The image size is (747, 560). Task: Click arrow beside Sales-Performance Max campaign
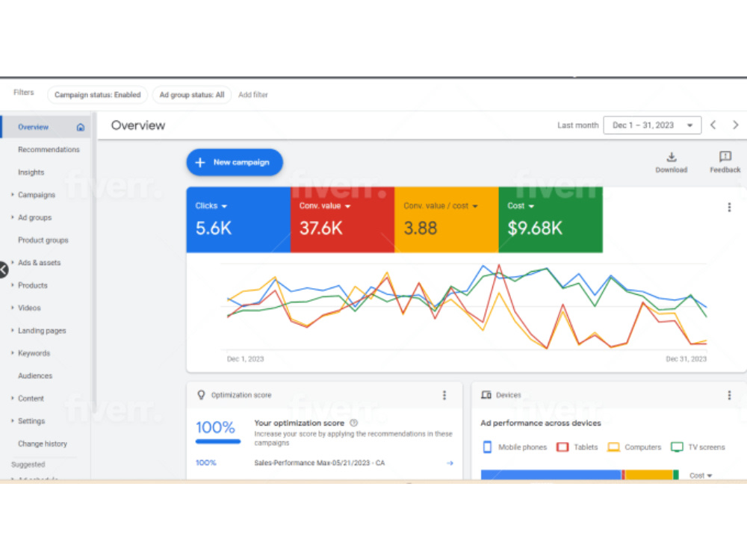point(450,463)
